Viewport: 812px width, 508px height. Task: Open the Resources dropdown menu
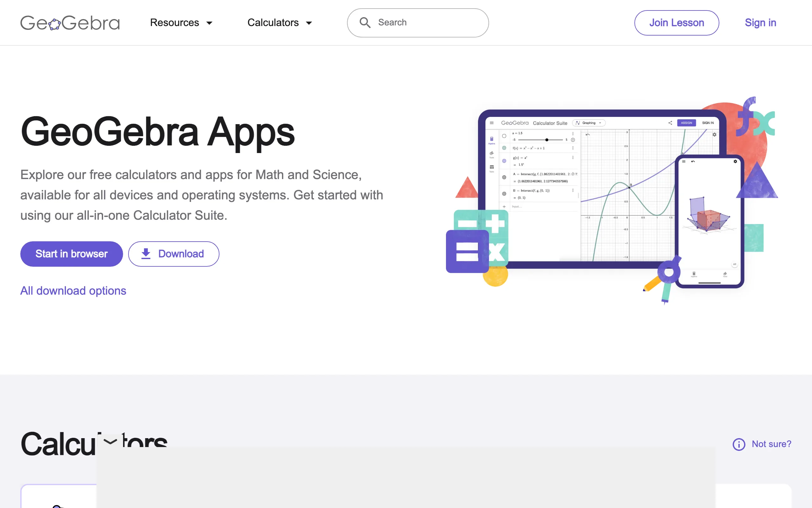pos(181,23)
